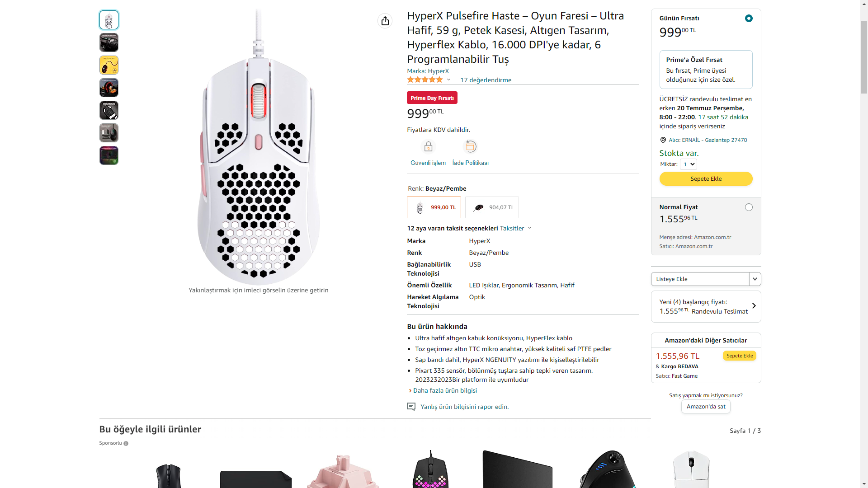Click the secure transaction lock icon
The height and width of the screenshot is (488, 868).
point(428,146)
